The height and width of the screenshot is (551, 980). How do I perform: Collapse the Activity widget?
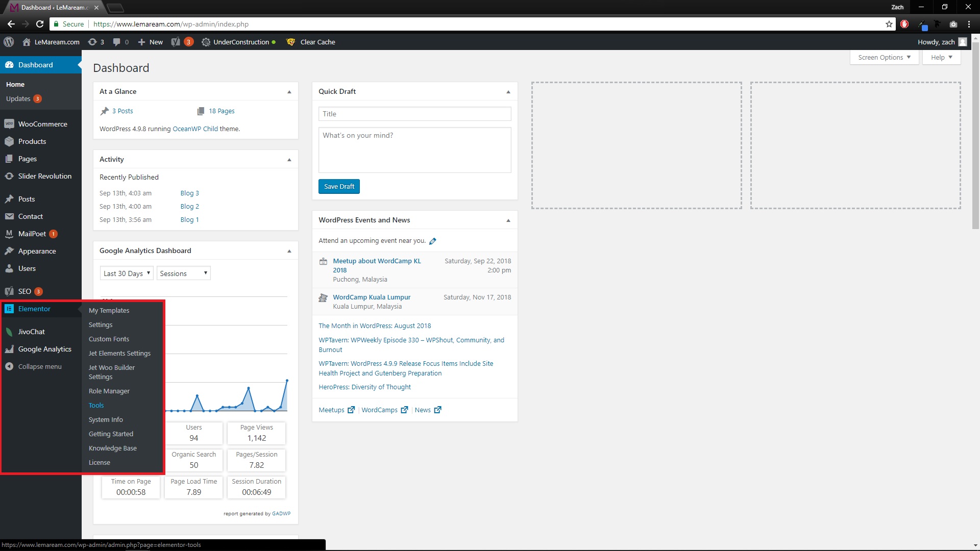[289, 160]
